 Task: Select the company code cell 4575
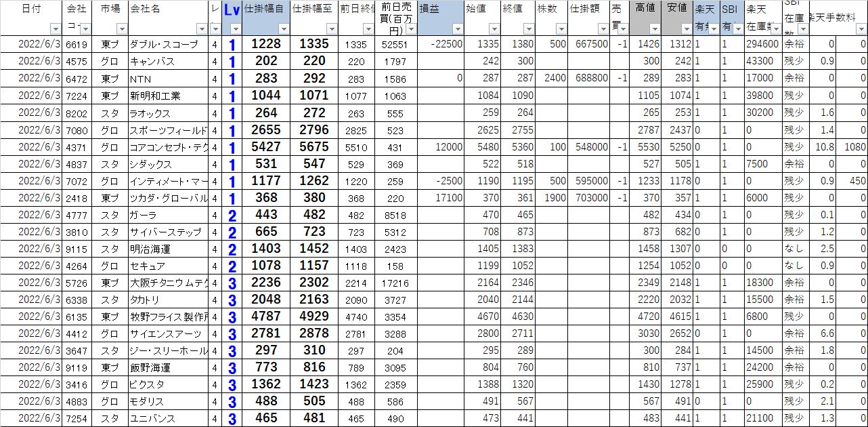tap(77, 61)
